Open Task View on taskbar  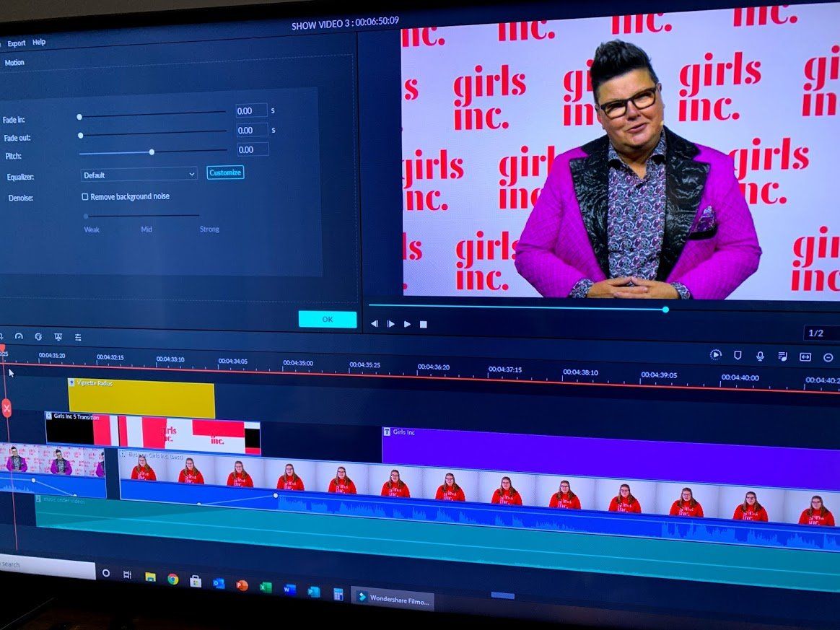point(128,575)
